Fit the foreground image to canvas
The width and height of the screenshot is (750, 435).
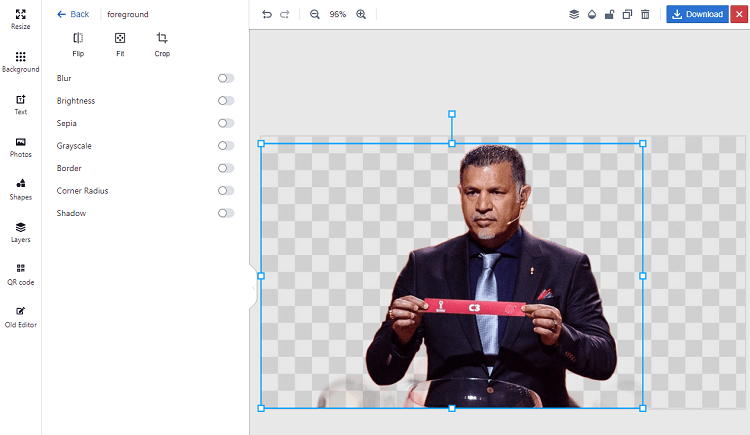pyautogui.click(x=120, y=45)
